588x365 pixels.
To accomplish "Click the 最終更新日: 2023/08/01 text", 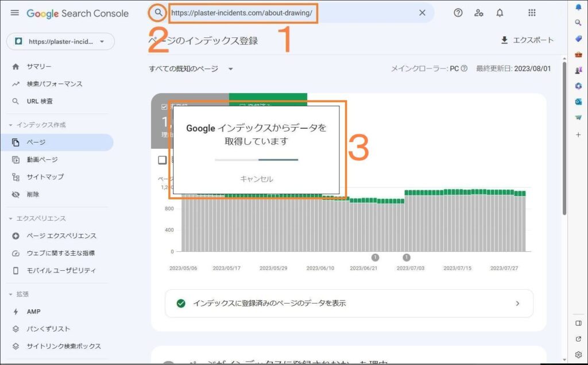I will 513,69.
